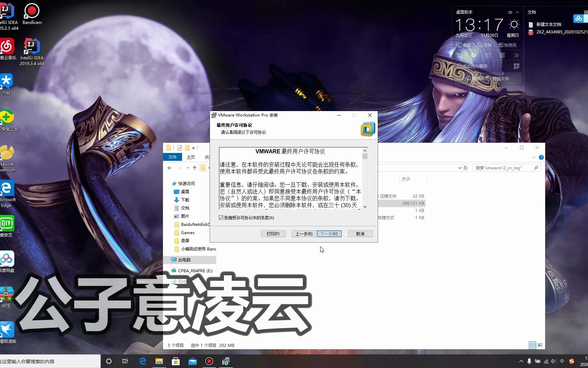Open the NetEase 易云音乐 desktop shortcut
588x368 pixels.
(x=7, y=49)
